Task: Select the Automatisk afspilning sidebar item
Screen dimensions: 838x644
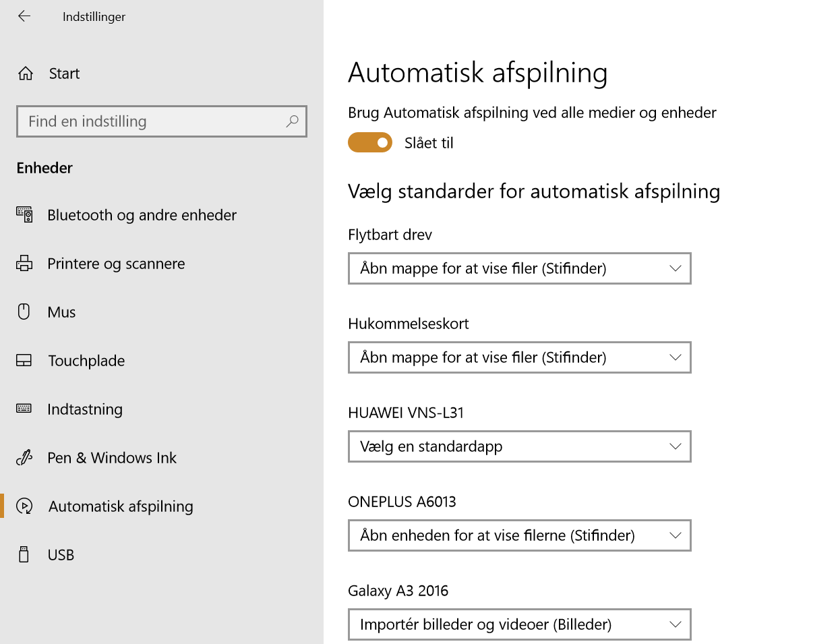Action: tap(121, 506)
